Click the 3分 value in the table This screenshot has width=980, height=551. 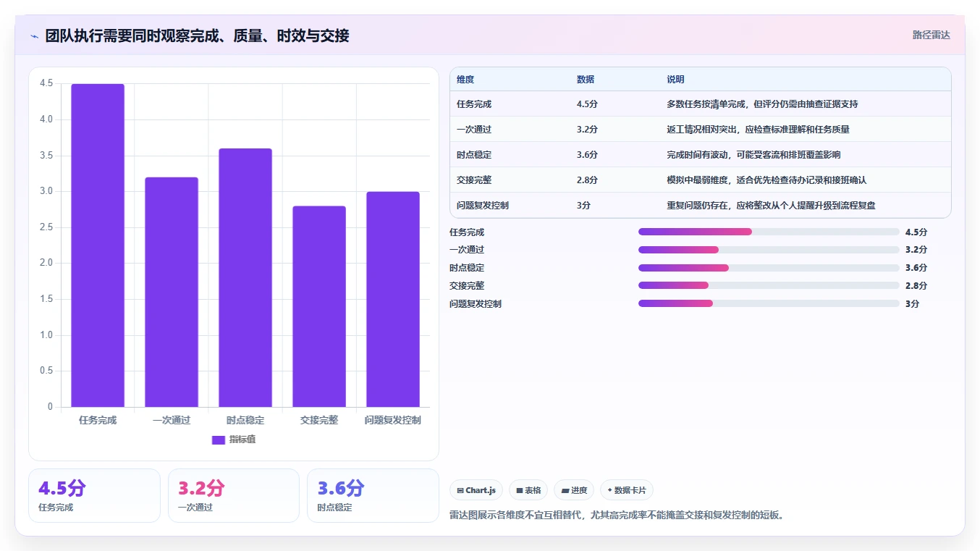click(x=584, y=206)
